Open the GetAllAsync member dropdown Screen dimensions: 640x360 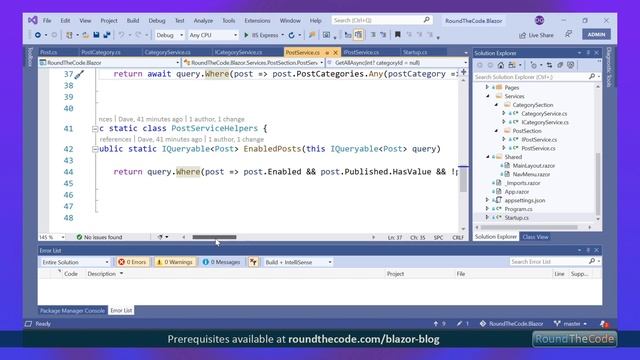tap(397, 62)
